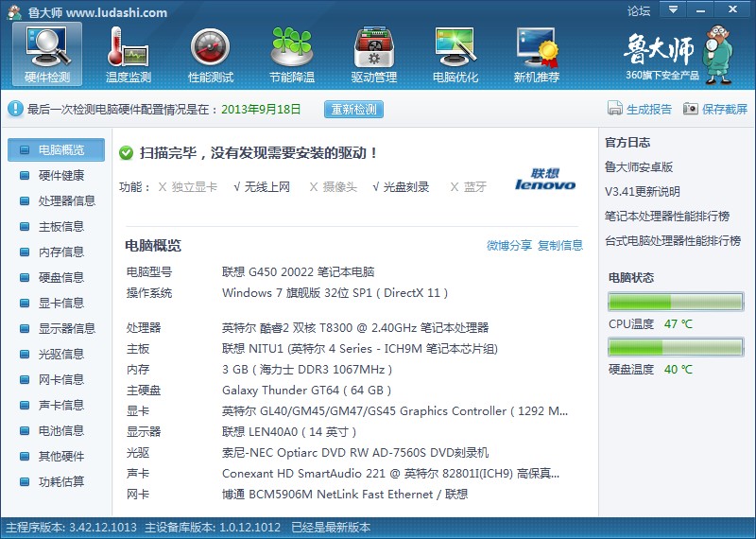This screenshot has width=756, height=539.
Task: Click the Lenovo 联想 brand logo
Action: click(x=545, y=179)
